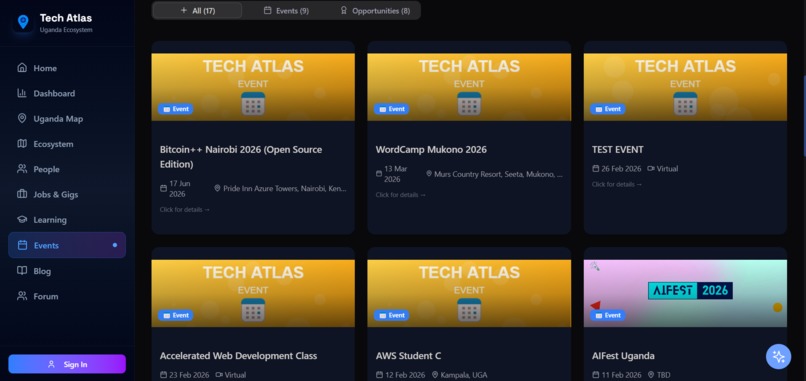806x381 pixels.
Task: Open the Accelerated Web Development Class title
Action: (239, 356)
